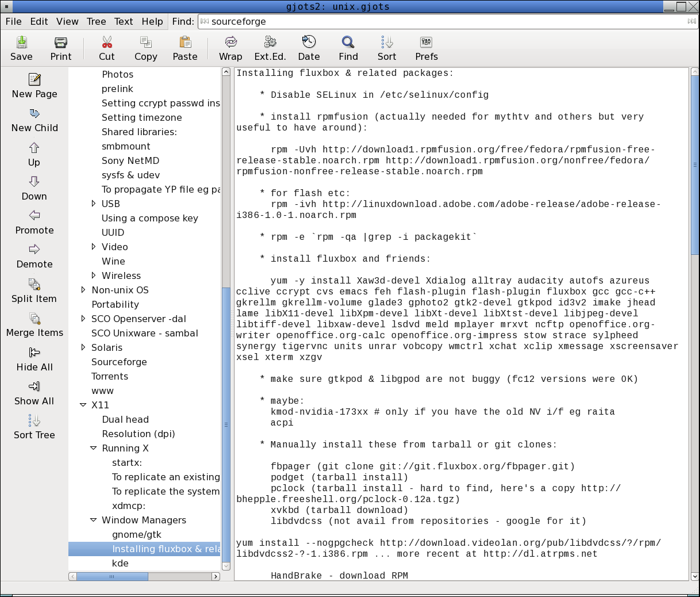This screenshot has height=597, width=700.
Task: Collapse the Running X tree node
Action: tap(94, 448)
